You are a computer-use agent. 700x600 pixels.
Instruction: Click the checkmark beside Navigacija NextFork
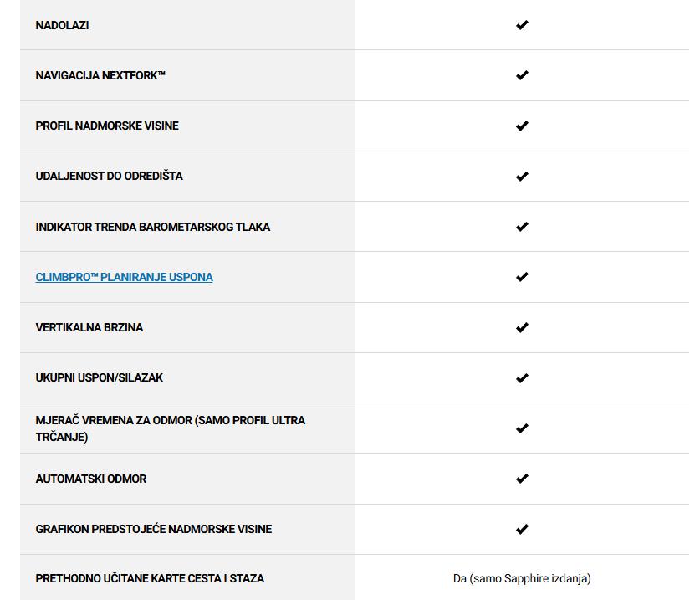522,75
